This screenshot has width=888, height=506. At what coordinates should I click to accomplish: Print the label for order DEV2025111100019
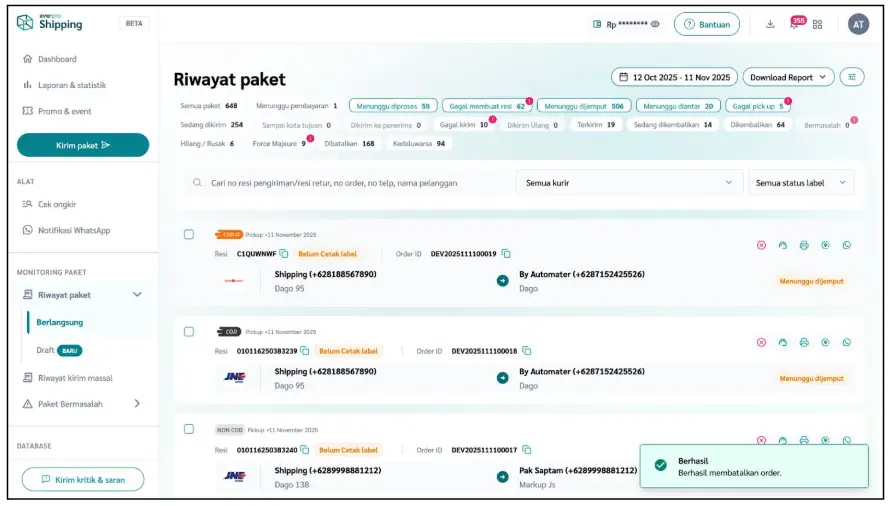pos(804,245)
